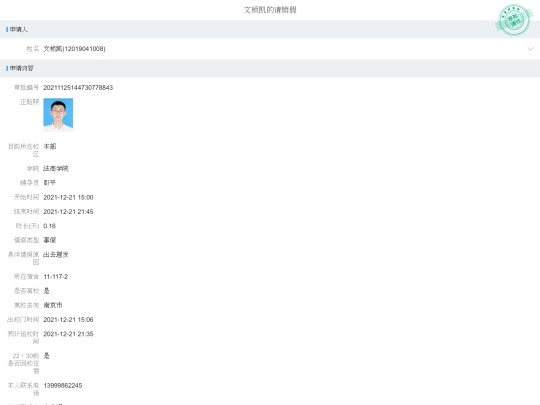
Task: Select the destination 南京市
Action: tap(53, 305)
